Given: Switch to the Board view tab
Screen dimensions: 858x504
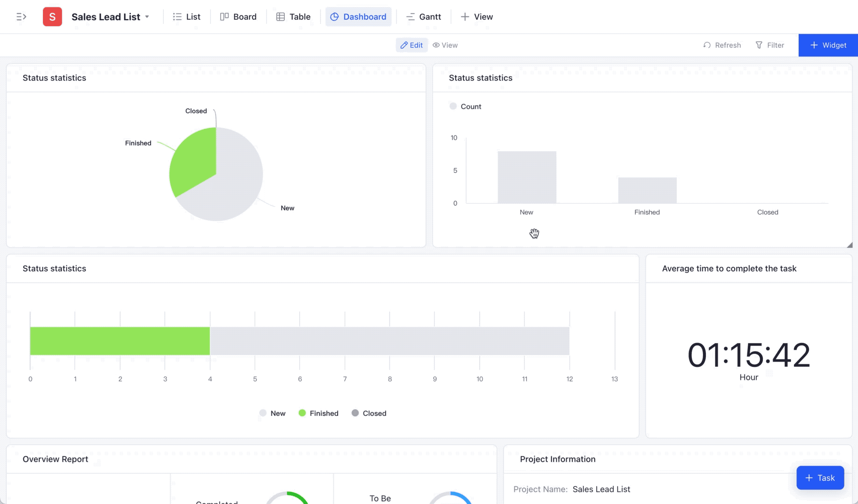Looking at the screenshot, I should click(x=238, y=17).
